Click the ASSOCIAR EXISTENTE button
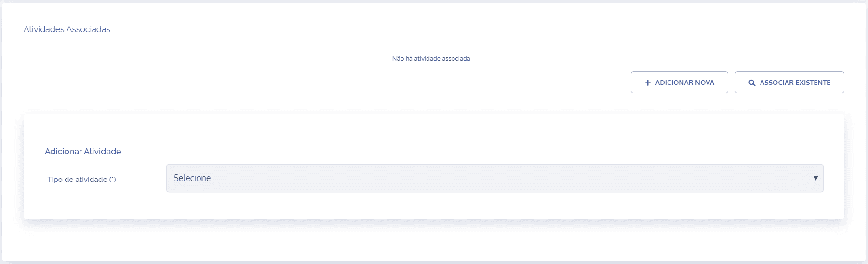Viewport: 868px width, 264px height. tap(789, 83)
